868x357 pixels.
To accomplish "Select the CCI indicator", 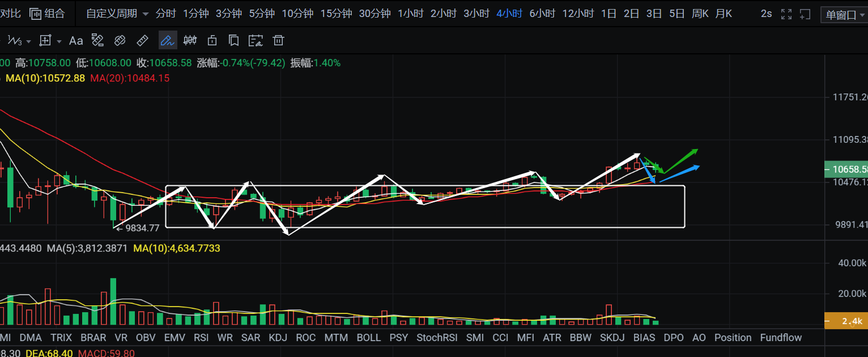I will click(x=500, y=338).
